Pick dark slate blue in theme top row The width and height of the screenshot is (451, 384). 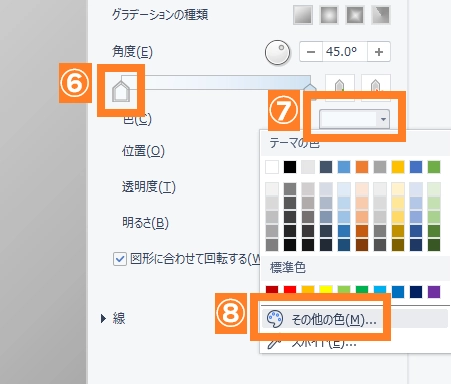pos(326,167)
